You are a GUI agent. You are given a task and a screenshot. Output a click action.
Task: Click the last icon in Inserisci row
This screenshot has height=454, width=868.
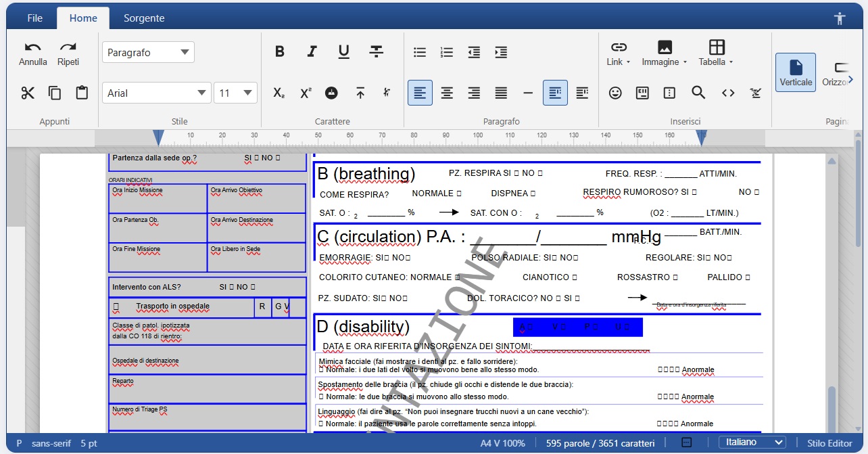coord(756,93)
